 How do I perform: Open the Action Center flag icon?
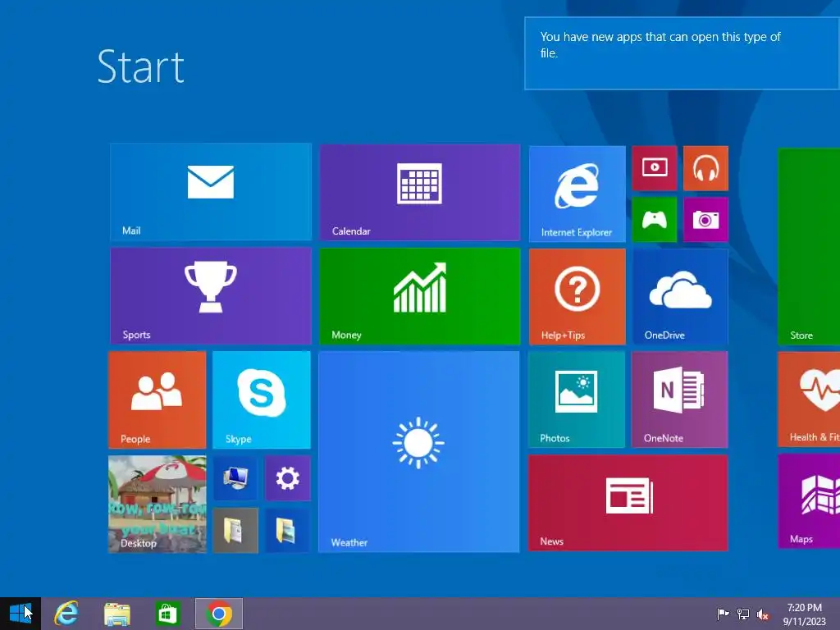[723, 614]
